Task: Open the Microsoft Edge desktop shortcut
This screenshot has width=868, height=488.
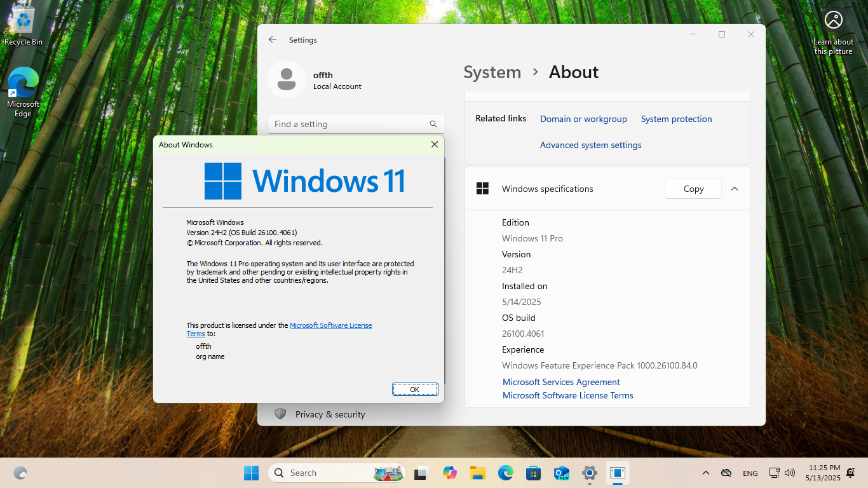Action: pos(23,92)
